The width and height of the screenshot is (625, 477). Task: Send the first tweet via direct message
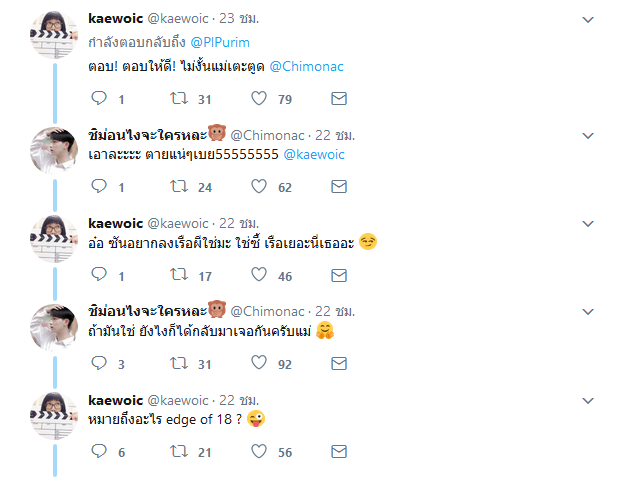pos(339,99)
